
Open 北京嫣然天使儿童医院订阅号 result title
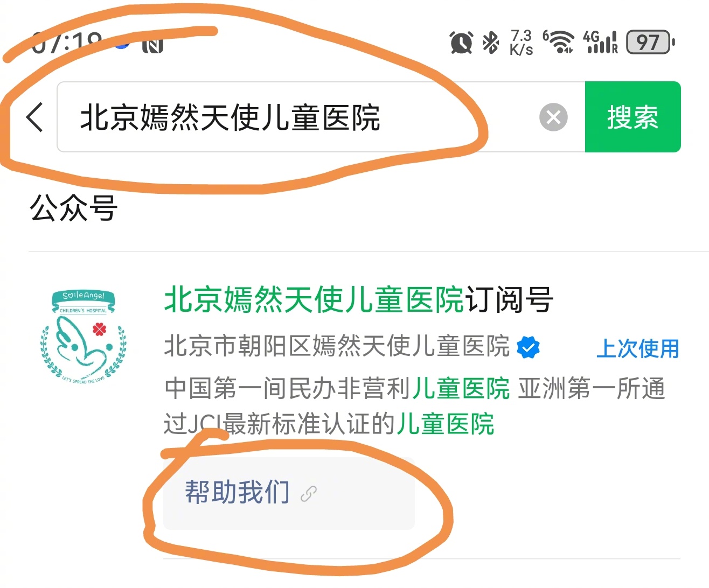coord(359,299)
